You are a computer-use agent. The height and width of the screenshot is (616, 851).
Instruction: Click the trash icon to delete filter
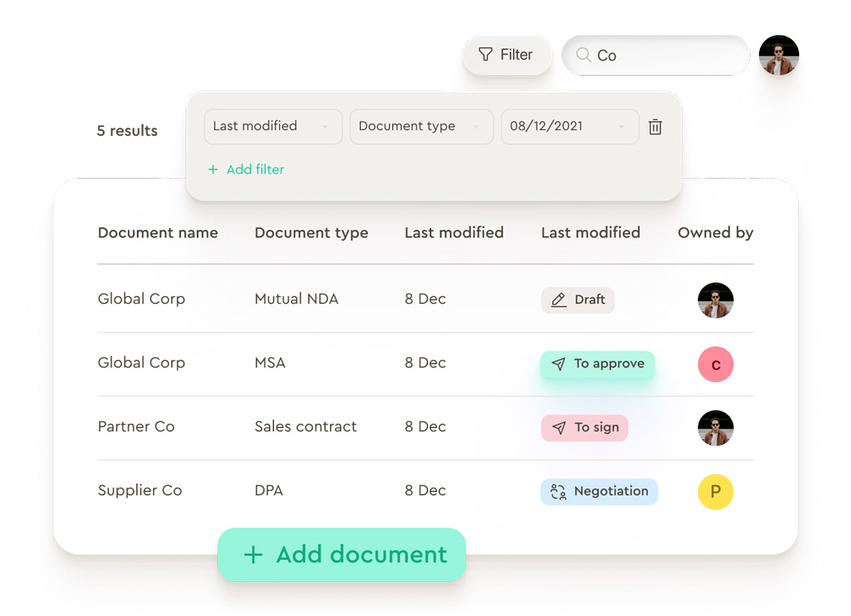point(655,127)
